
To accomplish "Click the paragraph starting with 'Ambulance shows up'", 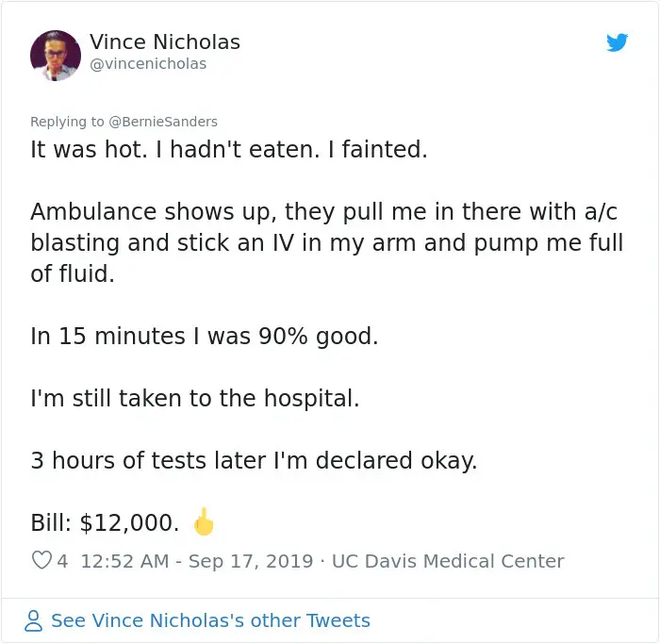I will (326, 242).
